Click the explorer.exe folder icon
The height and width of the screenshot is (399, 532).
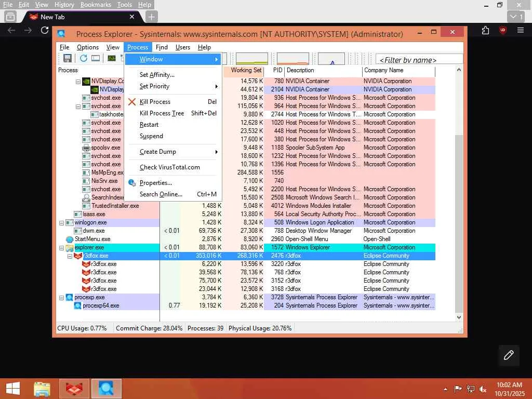pyautogui.click(x=70, y=248)
